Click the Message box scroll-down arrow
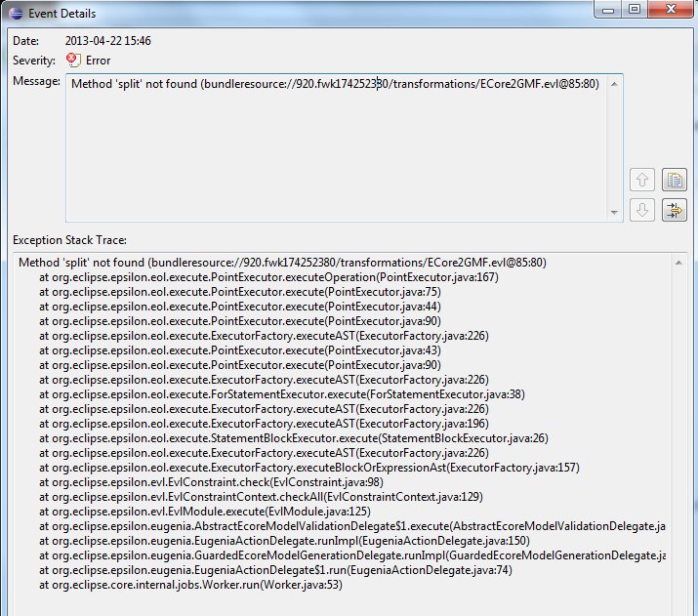 tap(614, 212)
